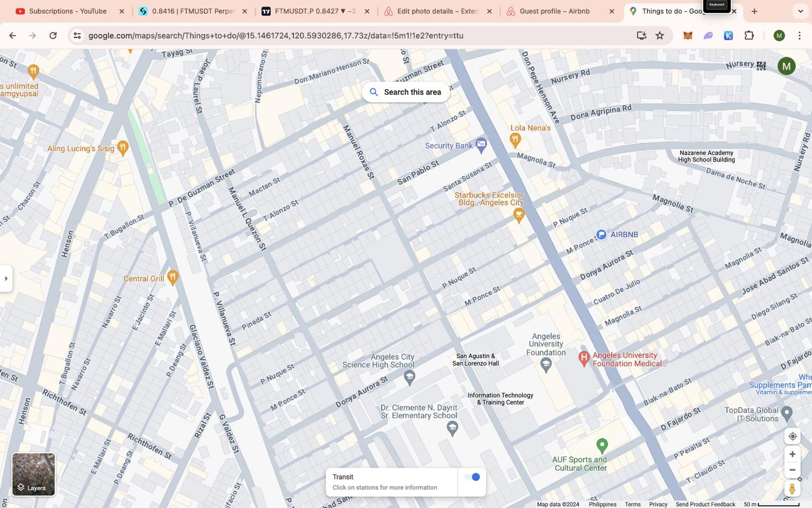Viewport: 812px width, 508px height.
Task: Click the Supplements Pampanga store label
Action: (780, 385)
